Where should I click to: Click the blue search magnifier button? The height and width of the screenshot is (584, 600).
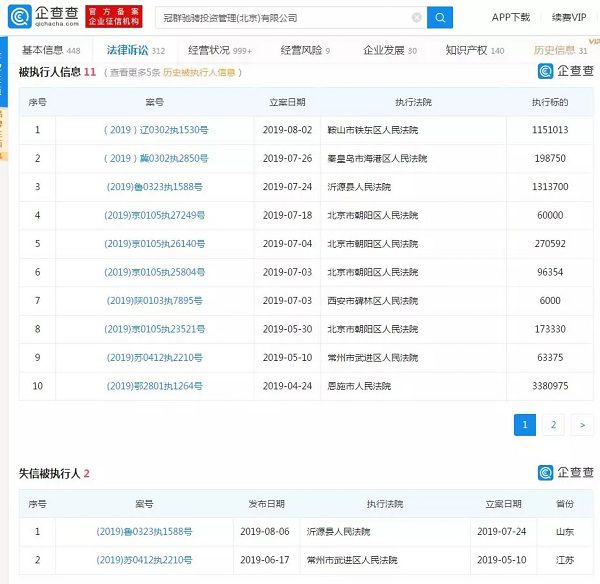(440, 17)
